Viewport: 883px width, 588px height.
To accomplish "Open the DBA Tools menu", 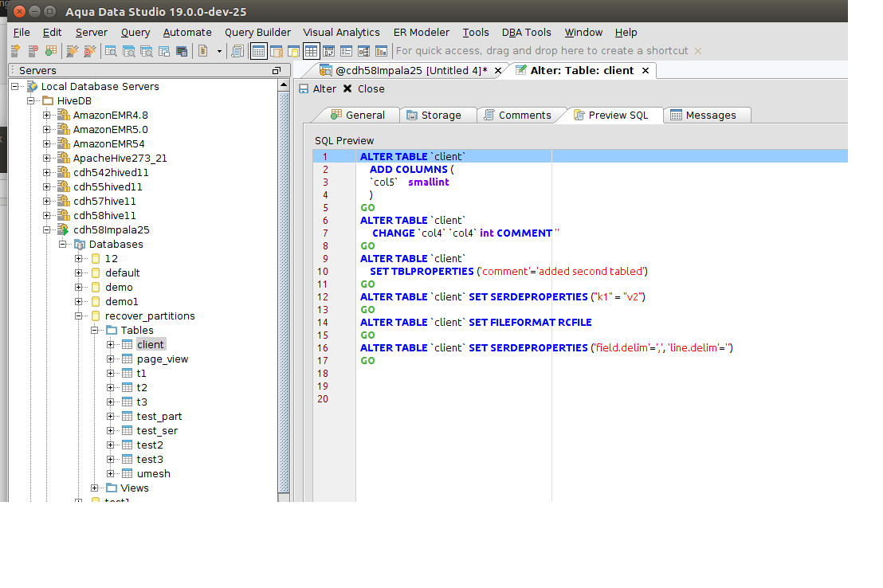I will (527, 33).
